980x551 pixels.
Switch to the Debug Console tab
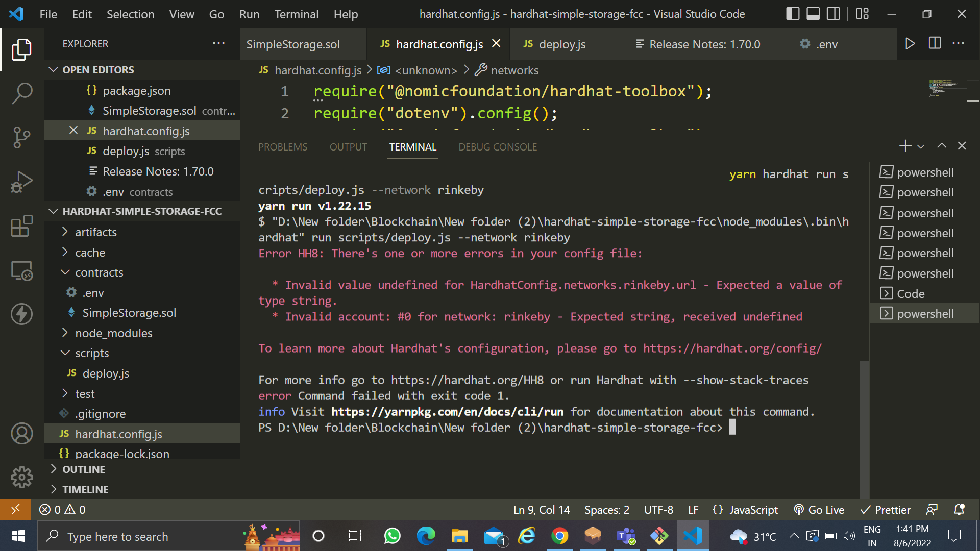(x=498, y=147)
